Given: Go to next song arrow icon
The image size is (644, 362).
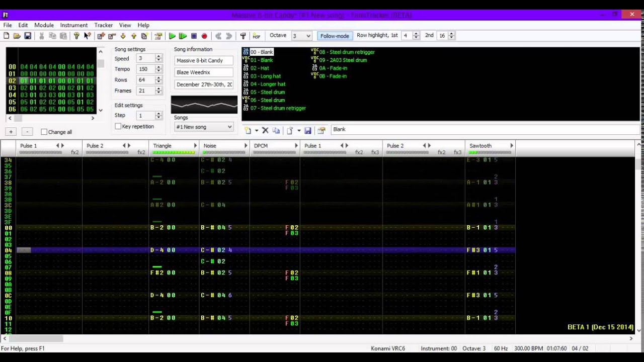Looking at the screenshot, I should pos(229,36).
